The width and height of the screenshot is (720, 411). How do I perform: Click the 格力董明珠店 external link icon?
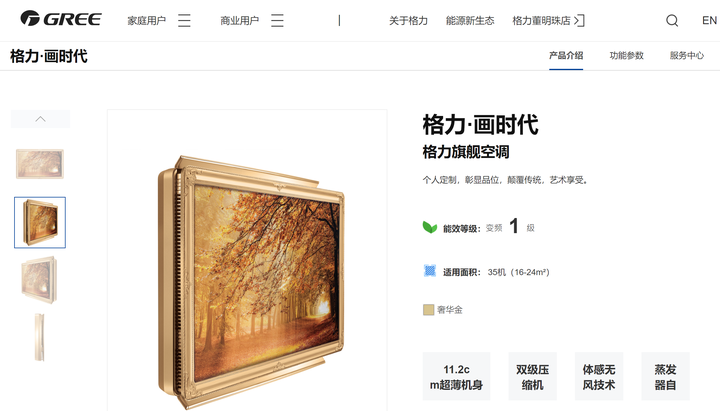[x=579, y=21]
